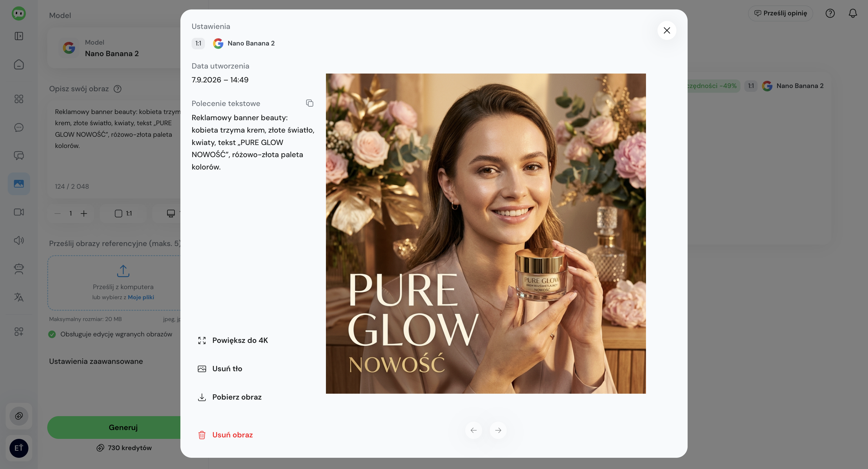Open the apps grid icon in sidebar
Screen dimensions: 868x469
click(x=19, y=99)
